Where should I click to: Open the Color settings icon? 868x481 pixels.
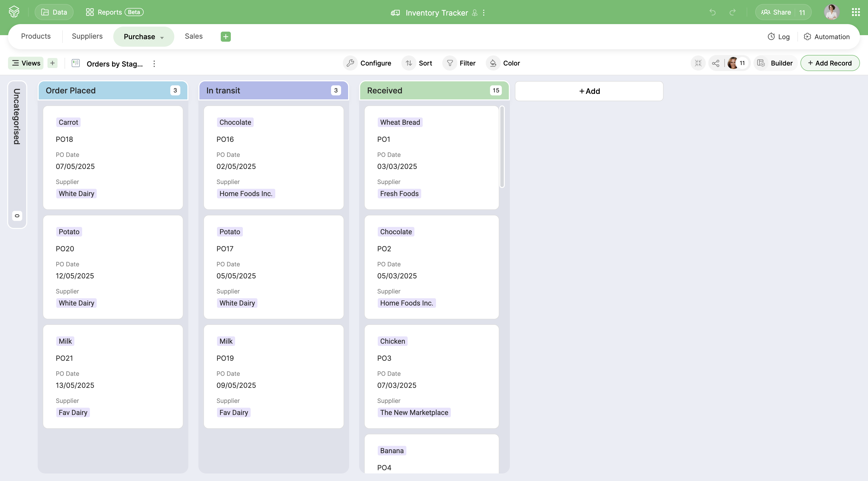click(x=493, y=63)
